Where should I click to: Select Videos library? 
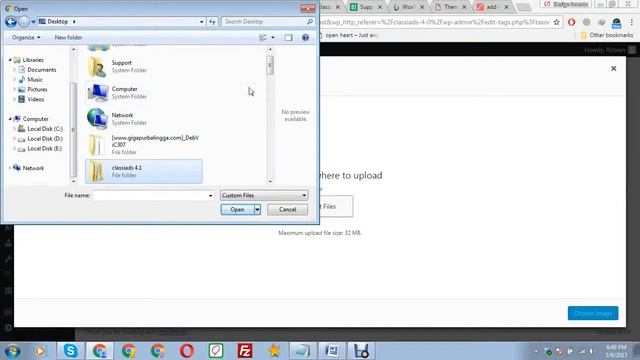click(36, 99)
